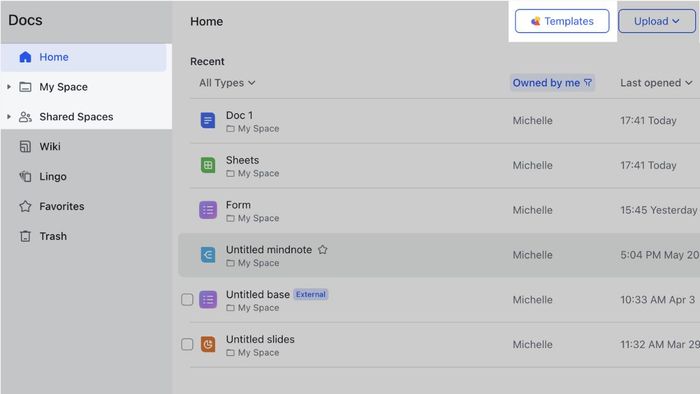Click the orange Untitled slides file icon

(208, 344)
